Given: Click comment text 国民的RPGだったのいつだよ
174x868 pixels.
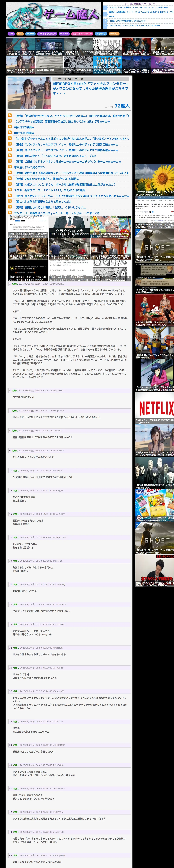Looking at the screenshot, I should coord(28,521).
